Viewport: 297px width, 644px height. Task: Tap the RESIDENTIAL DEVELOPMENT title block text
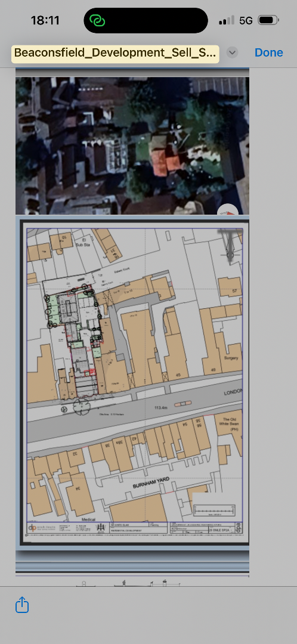[x=126, y=531]
